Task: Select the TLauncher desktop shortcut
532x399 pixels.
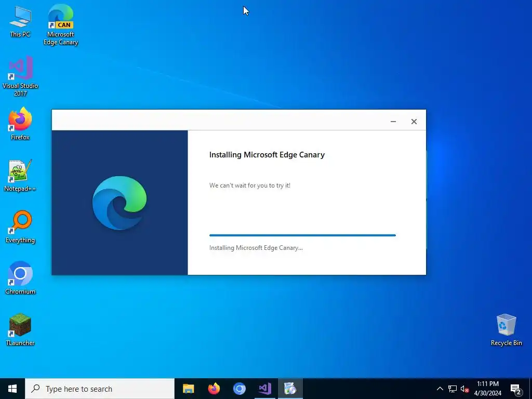Action: coord(20,330)
